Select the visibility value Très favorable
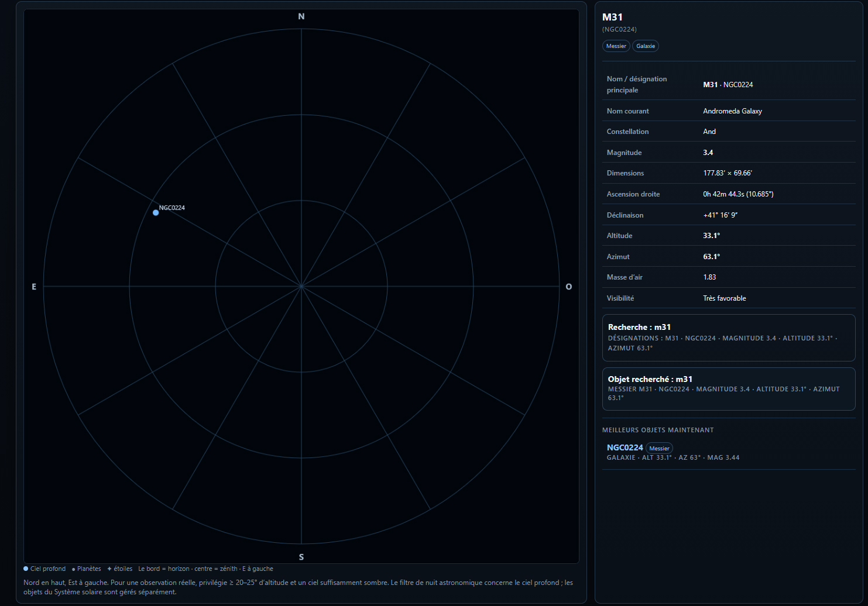The height and width of the screenshot is (606, 868). click(725, 298)
